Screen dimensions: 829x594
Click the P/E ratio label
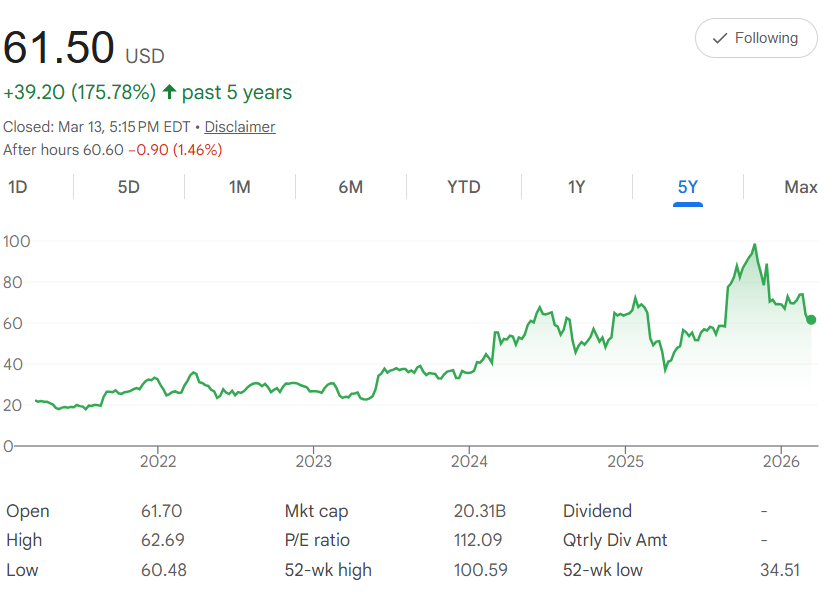tap(318, 540)
